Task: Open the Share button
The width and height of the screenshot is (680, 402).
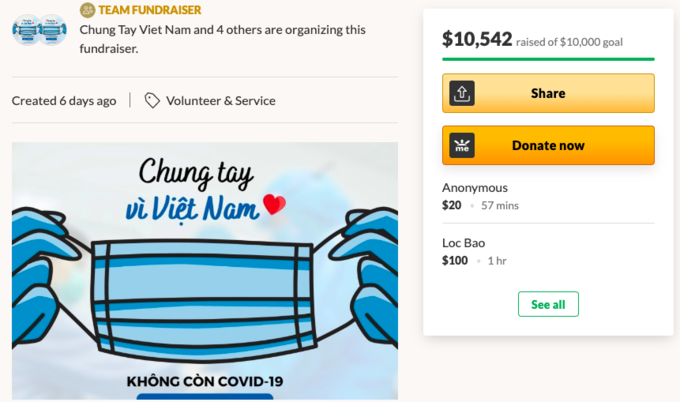Action: pyautogui.click(x=548, y=93)
